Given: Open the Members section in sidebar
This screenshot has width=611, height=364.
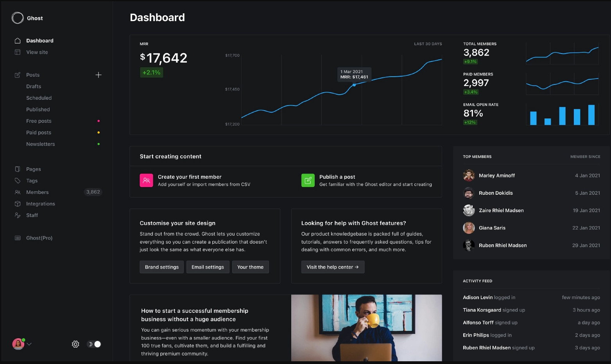Looking at the screenshot, I should pyautogui.click(x=38, y=192).
